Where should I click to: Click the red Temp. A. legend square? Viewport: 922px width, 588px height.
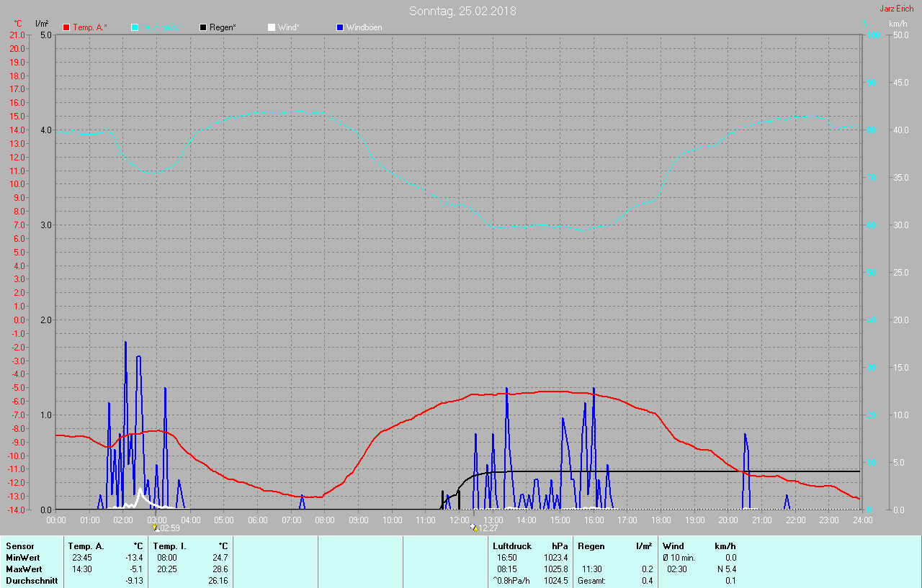click(x=66, y=27)
